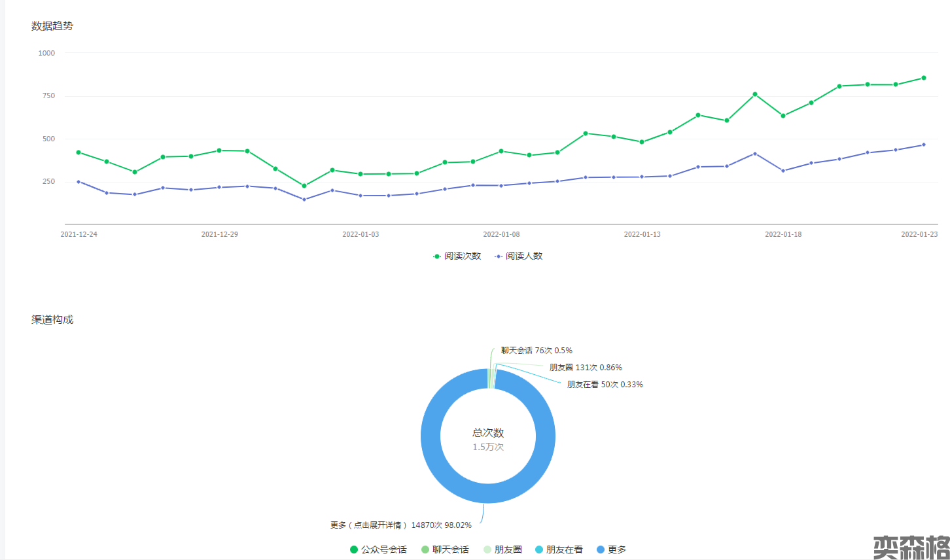Click the 总次数 1.5万次 donut center

(488, 439)
